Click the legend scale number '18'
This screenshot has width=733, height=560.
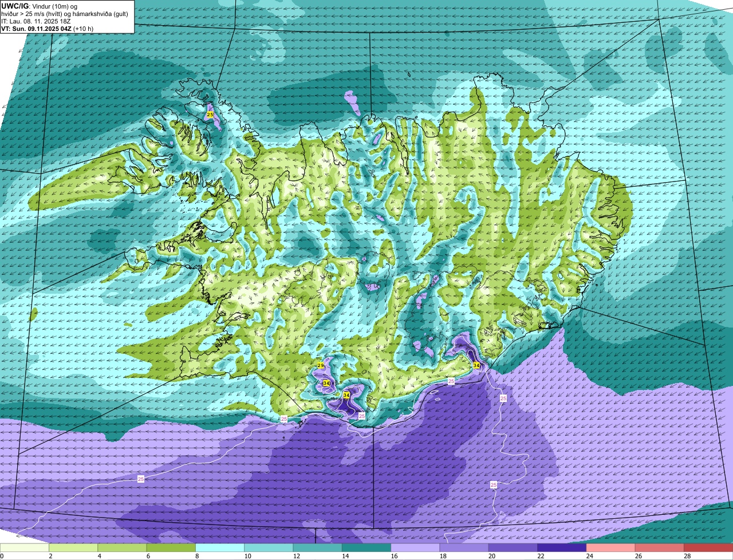[x=442, y=556]
